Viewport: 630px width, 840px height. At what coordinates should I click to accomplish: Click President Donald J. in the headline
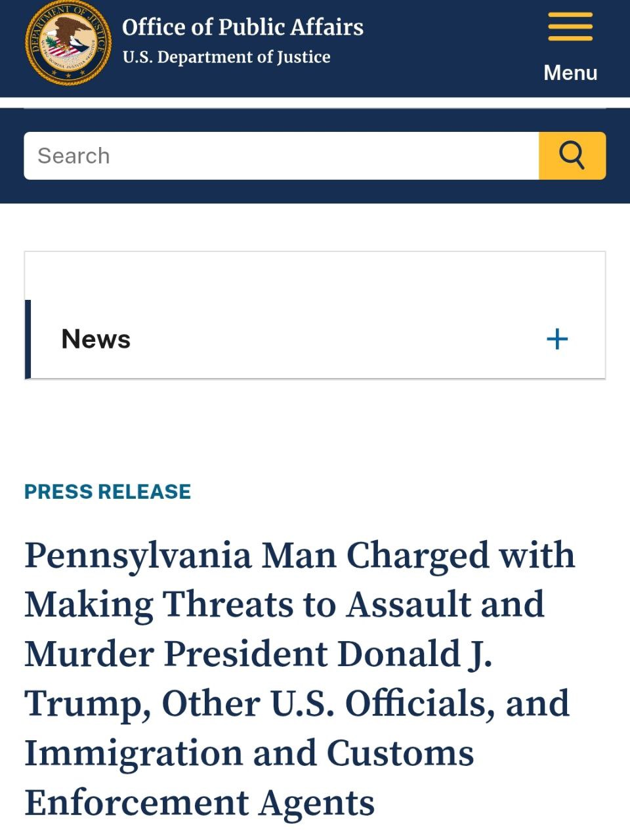(328, 654)
